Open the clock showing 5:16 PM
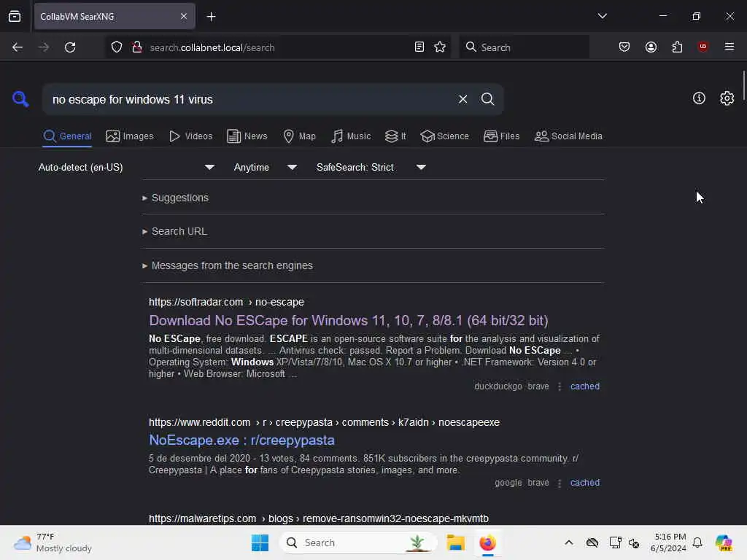Screen dimensions: 747x560 pyautogui.click(x=669, y=542)
